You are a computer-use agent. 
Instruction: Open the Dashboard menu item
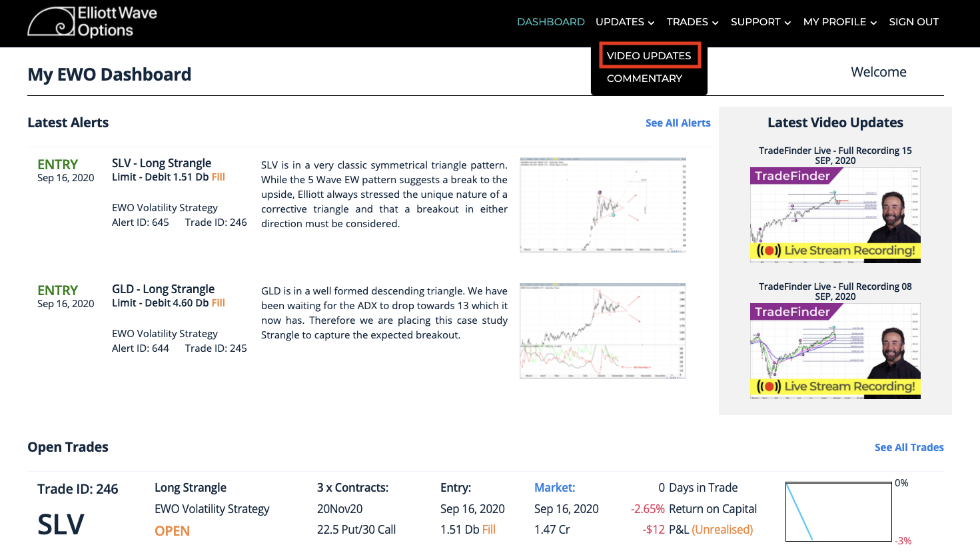(x=551, y=22)
